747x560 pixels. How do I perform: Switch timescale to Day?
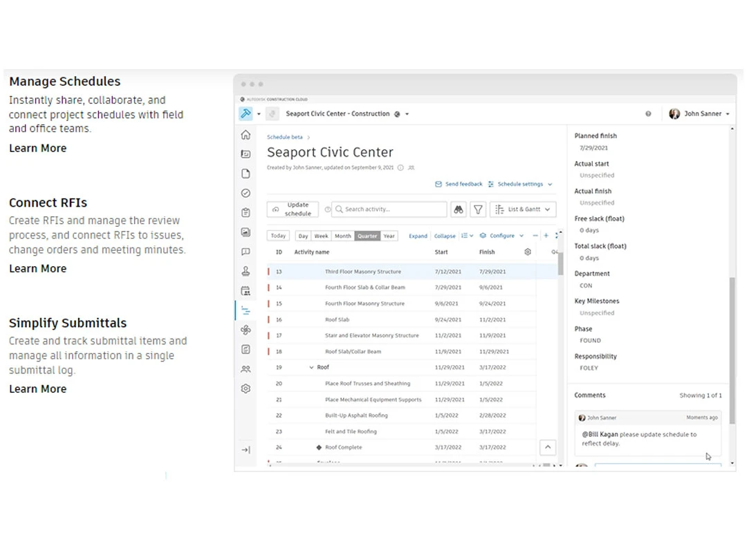[x=303, y=236]
